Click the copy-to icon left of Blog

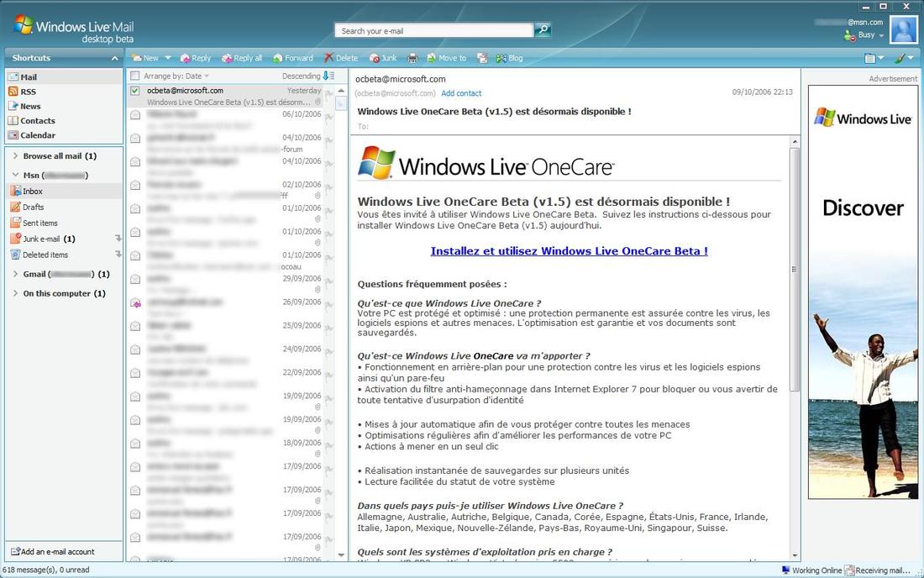(x=482, y=58)
